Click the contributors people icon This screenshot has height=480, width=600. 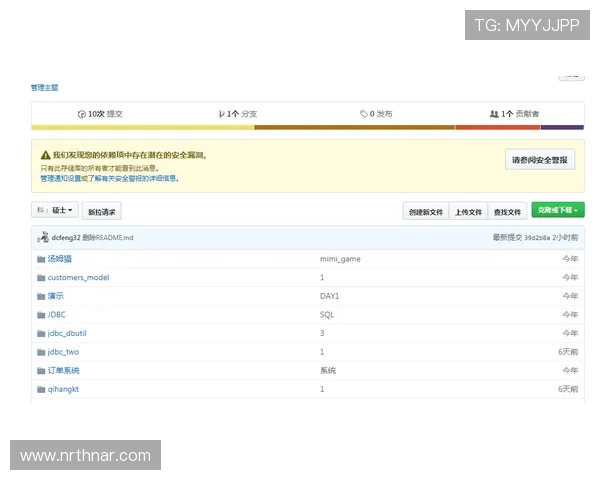(x=494, y=114)
